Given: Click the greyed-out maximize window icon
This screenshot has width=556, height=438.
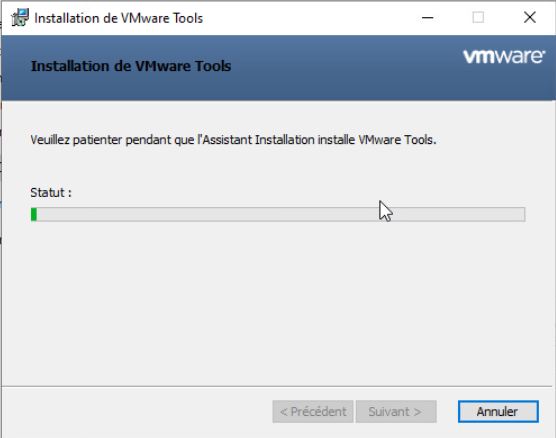Looking at the screenshot, I should (478, 17).
